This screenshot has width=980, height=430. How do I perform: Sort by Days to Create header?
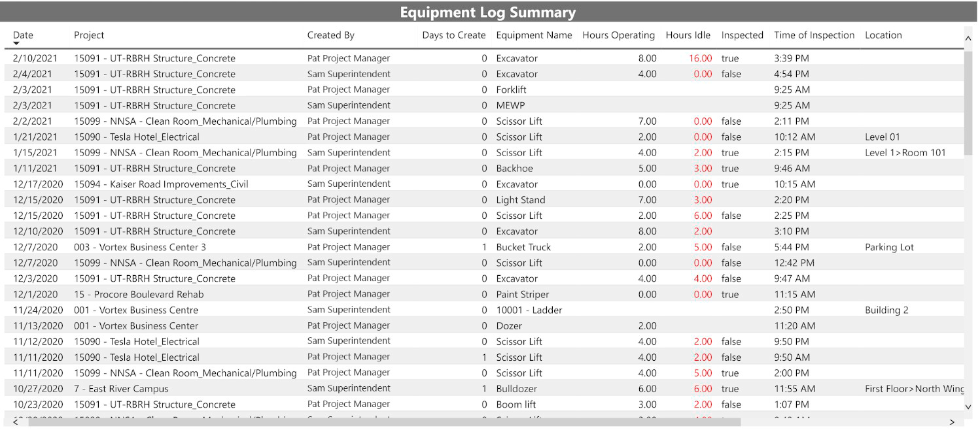pyautogui.click(x=453, y=35)
